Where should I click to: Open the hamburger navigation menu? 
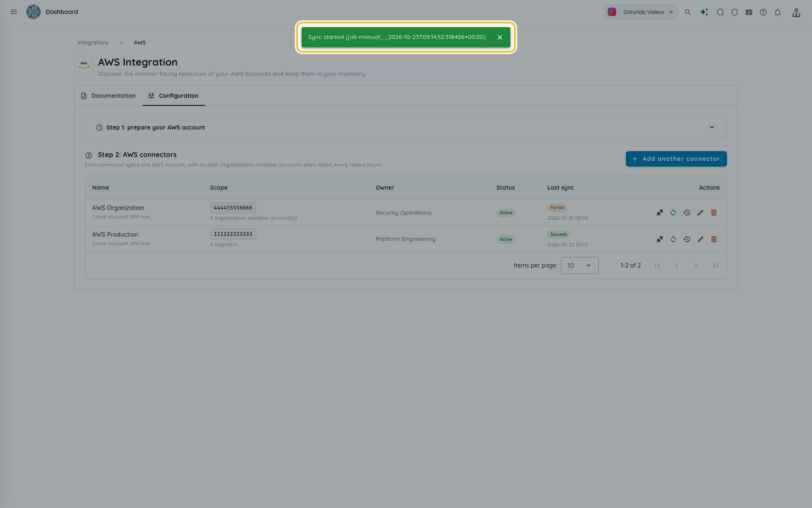tap(14, 12)
